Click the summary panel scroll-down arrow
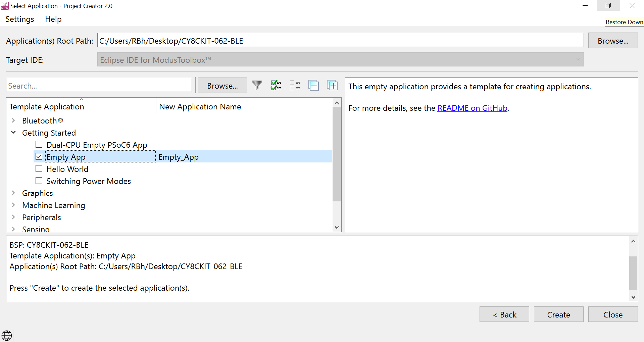This screenshot has width=644, height=342. pyautogui.click(x=633, y=297)
